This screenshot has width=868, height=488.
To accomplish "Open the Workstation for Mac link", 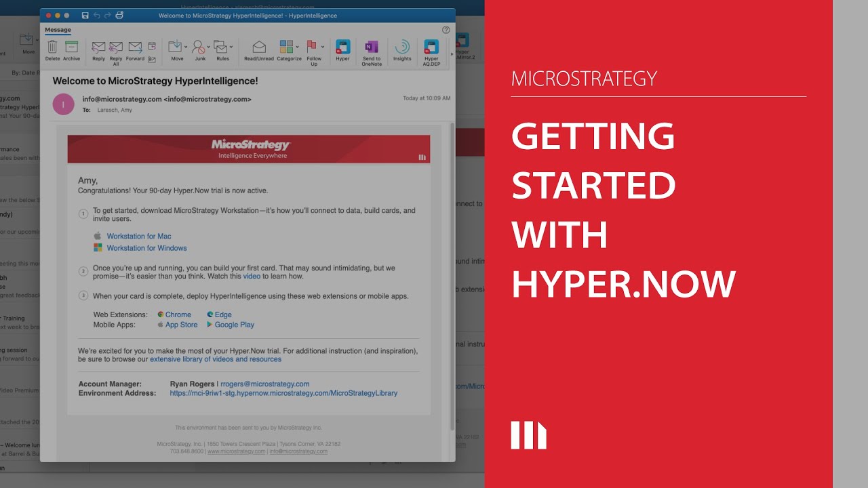I will (139, 236).
